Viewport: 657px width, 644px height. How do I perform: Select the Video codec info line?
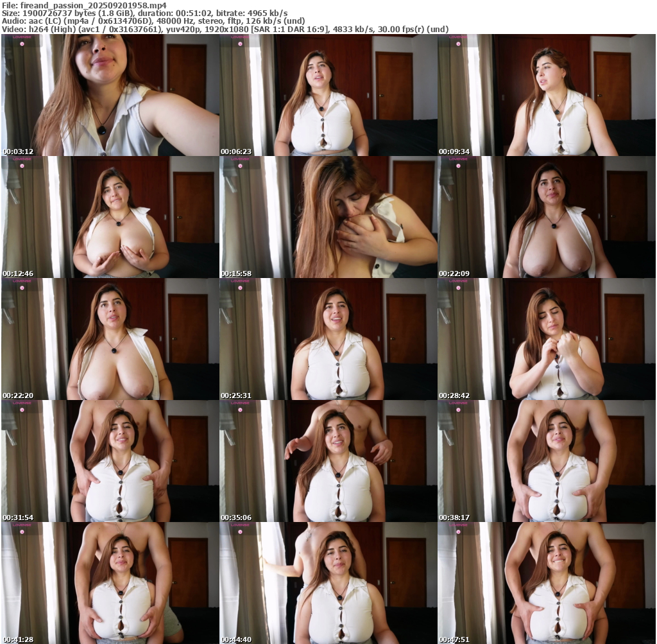tap(225, 29)
